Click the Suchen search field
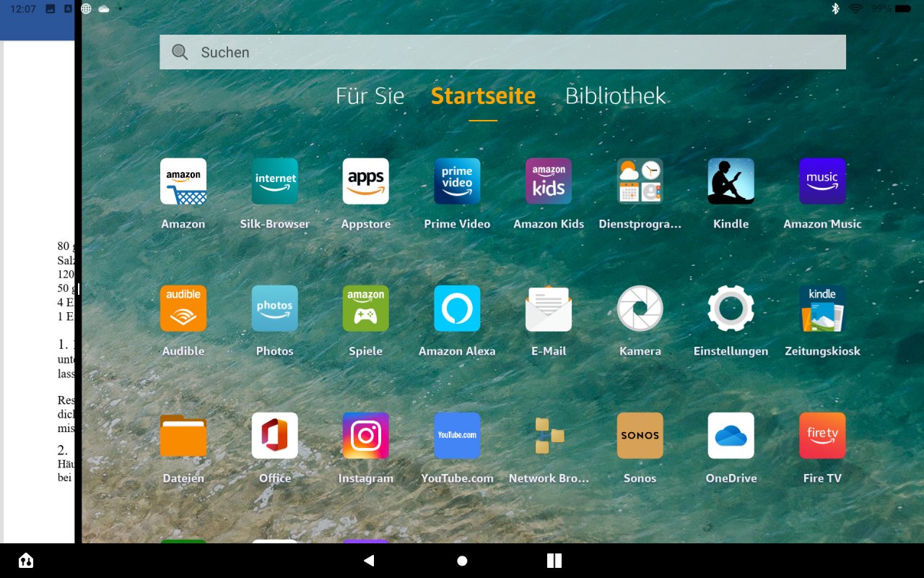The width and height of the screenshot is (924, 578). [x=502, y=52]
